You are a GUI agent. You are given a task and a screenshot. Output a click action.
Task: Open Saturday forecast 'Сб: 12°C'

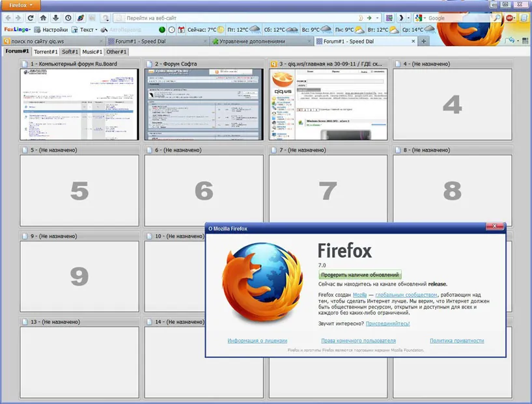click(281, 30)
